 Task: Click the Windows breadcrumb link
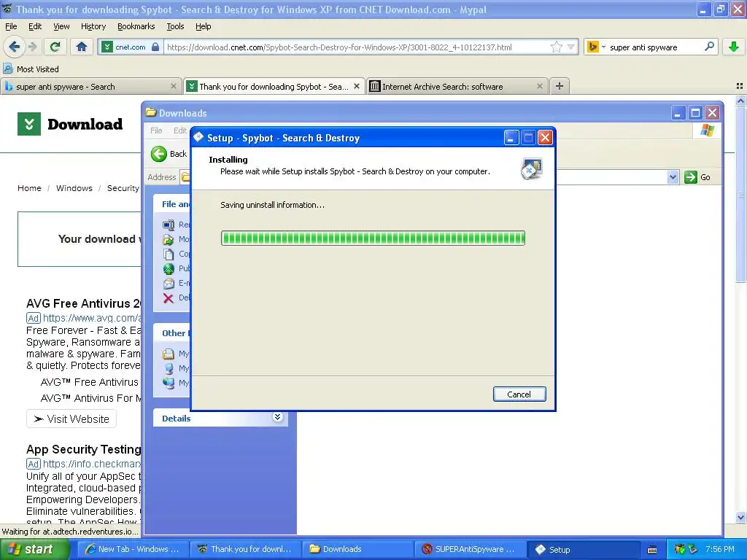[x=74, y=188]
